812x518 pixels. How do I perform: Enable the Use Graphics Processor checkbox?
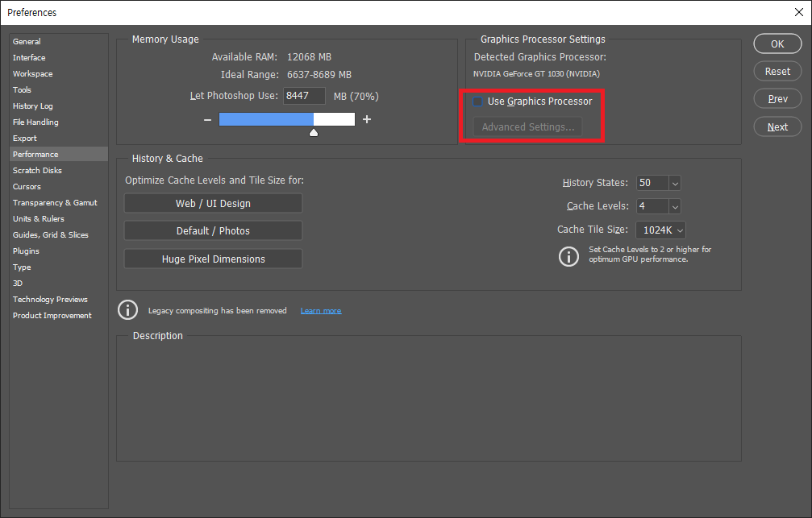477,102
